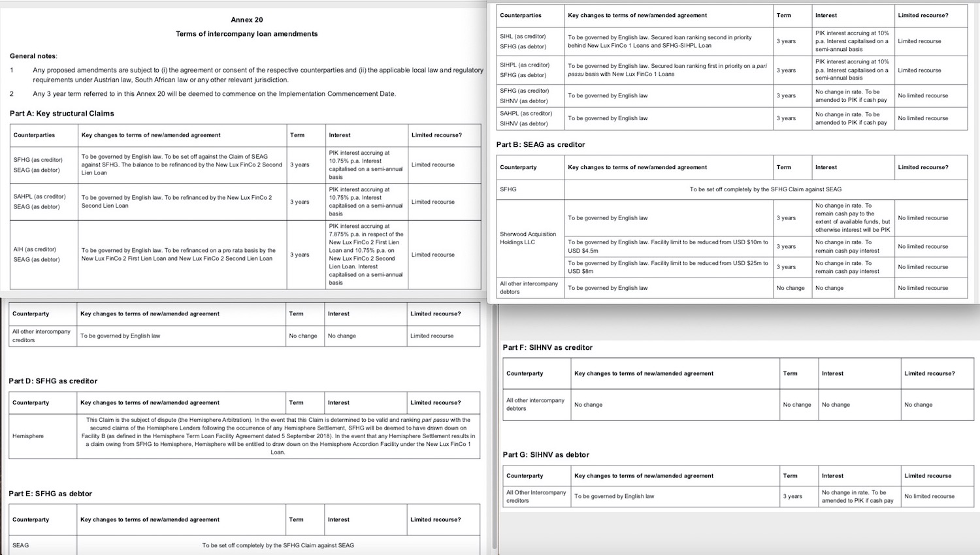Click the "Part F: SIHNV as creditor" heading
The height and width of the screenshot is (555, 980).
(x=547, y=348)
